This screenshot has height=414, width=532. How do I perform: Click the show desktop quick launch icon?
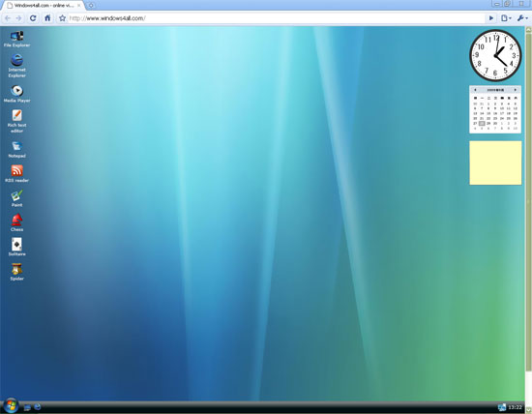pos(27,407)
